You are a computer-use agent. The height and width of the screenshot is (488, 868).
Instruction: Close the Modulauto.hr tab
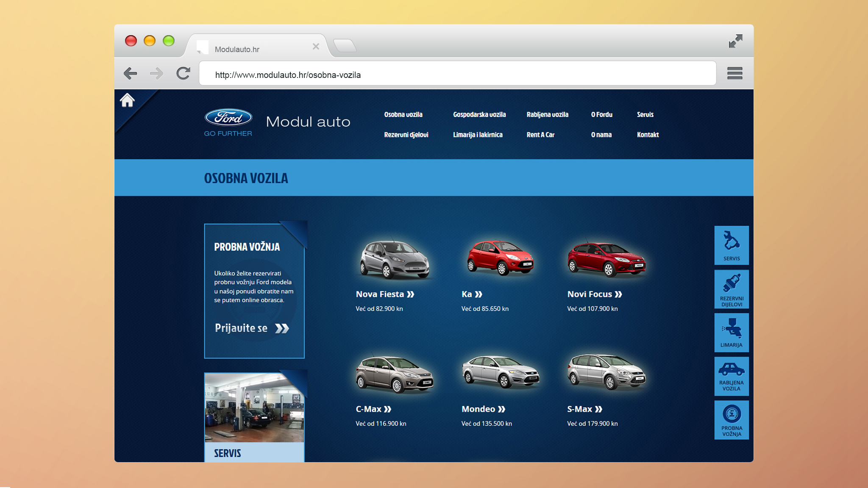316,47
